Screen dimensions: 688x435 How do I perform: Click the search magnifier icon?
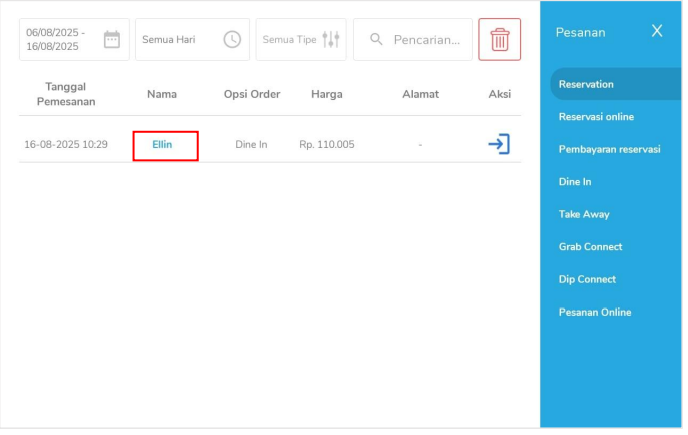tap(376, 40)
